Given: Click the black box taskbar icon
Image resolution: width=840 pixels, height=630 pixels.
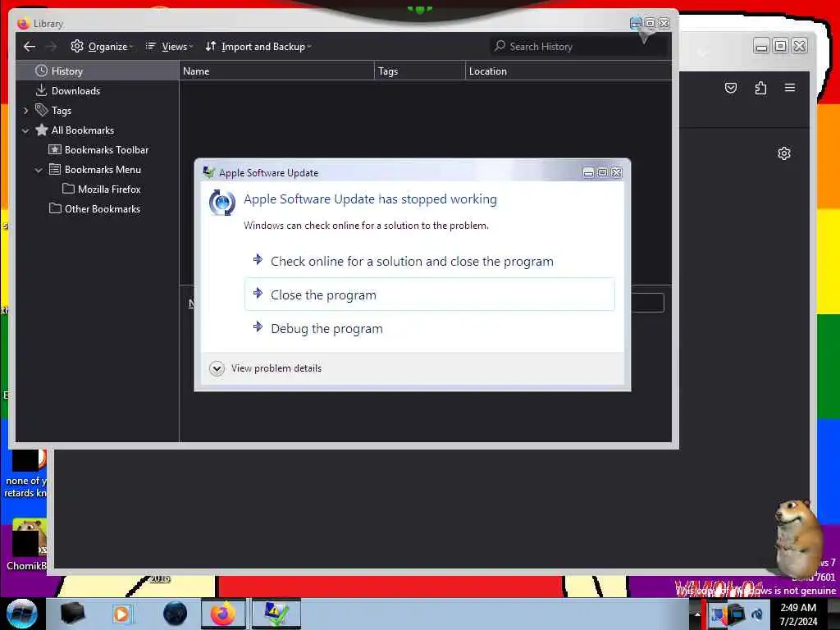Looking at the screenshot, I should pyautogui.click(x=73, y=614).
